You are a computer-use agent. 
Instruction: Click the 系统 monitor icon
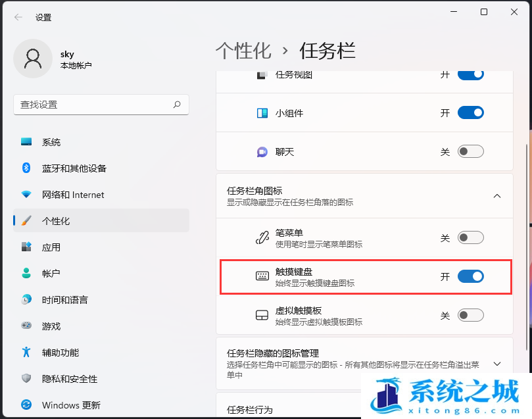coord(26,142)
